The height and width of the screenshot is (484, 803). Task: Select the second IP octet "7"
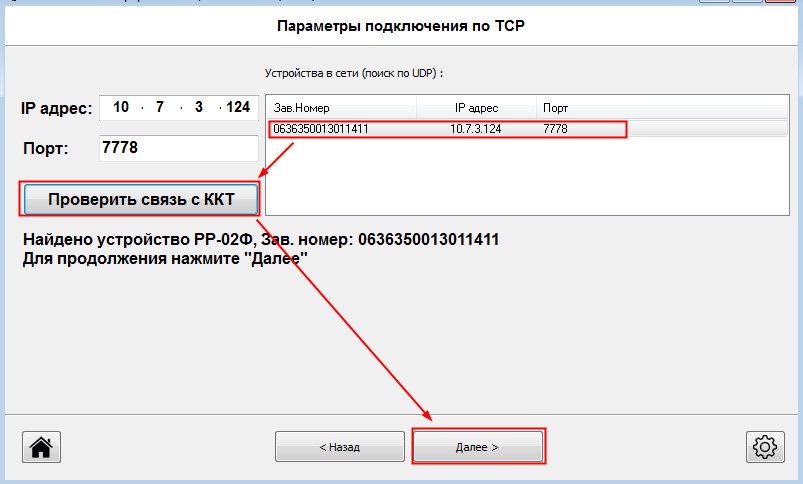point(160,108)
